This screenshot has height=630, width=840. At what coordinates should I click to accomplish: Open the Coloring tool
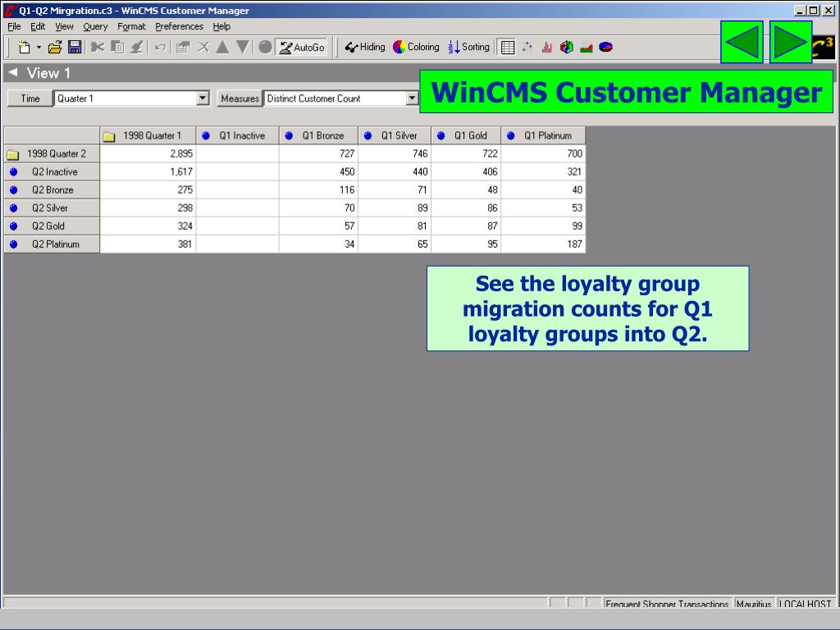(x=416, y=47)
